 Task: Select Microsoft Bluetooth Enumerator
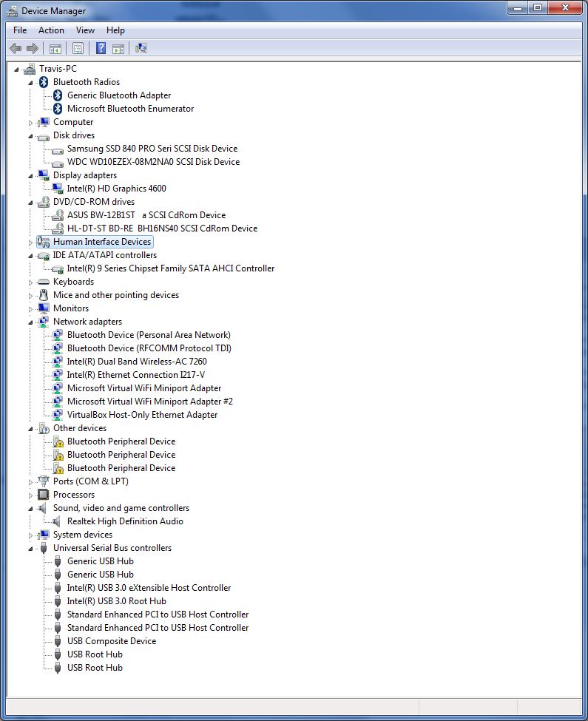(x=131, y=109)
